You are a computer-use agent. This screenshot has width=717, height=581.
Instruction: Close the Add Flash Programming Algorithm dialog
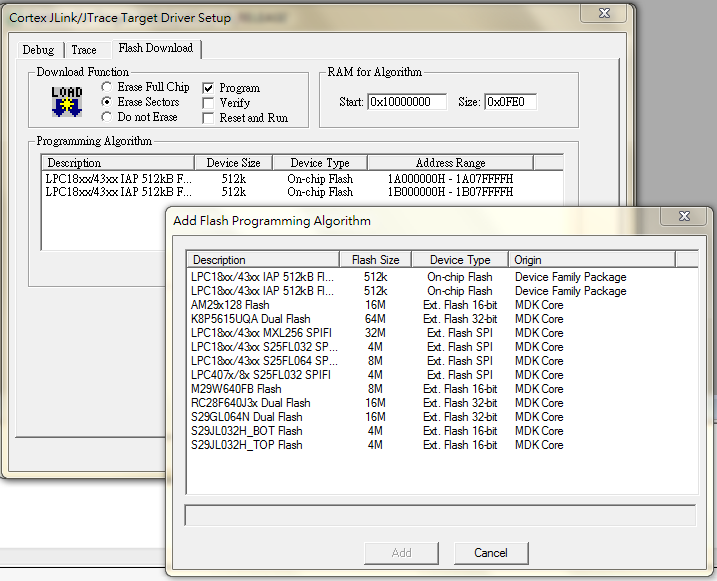684,216
